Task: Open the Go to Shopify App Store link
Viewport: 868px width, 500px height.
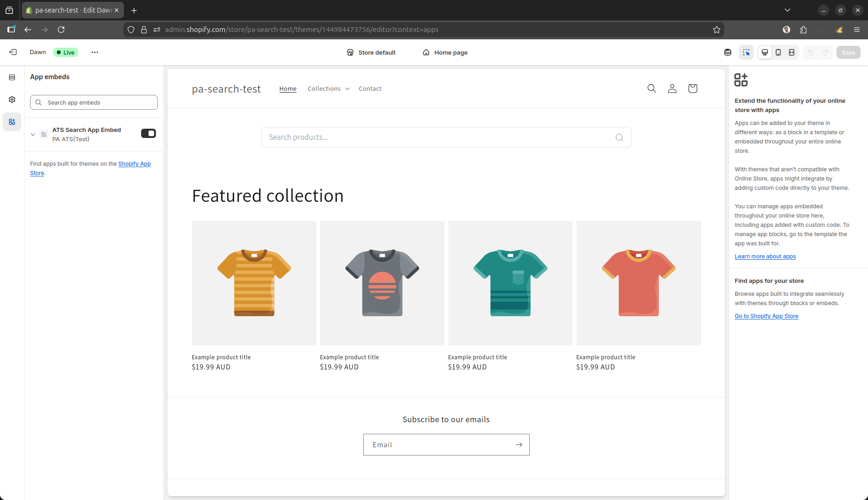Action: pyautogui.click(x=766, y=316)
